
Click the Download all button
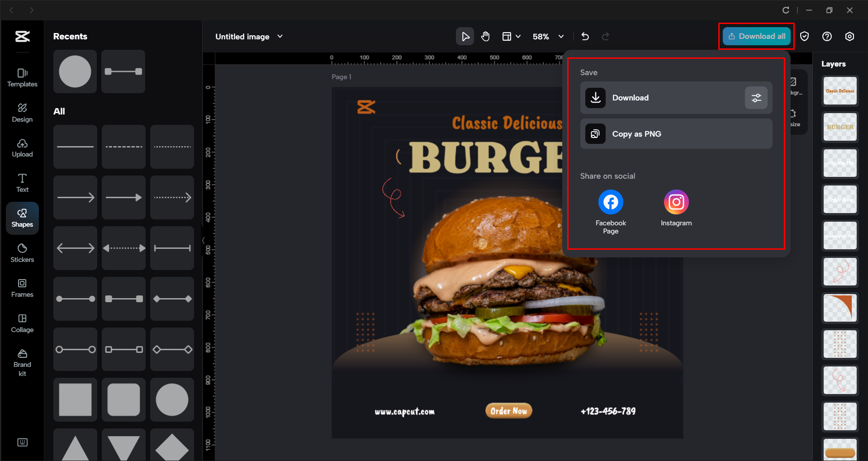click(x=756, y=36)
